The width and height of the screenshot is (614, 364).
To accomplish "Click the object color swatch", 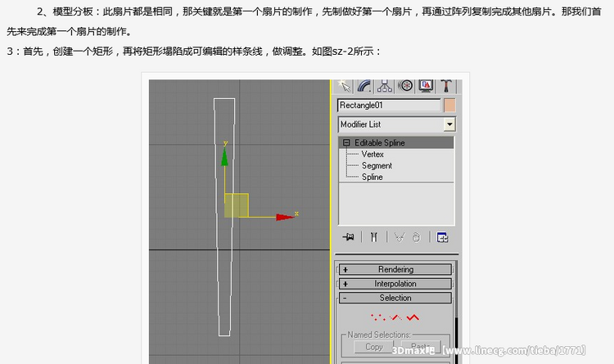I will (449, 106).
